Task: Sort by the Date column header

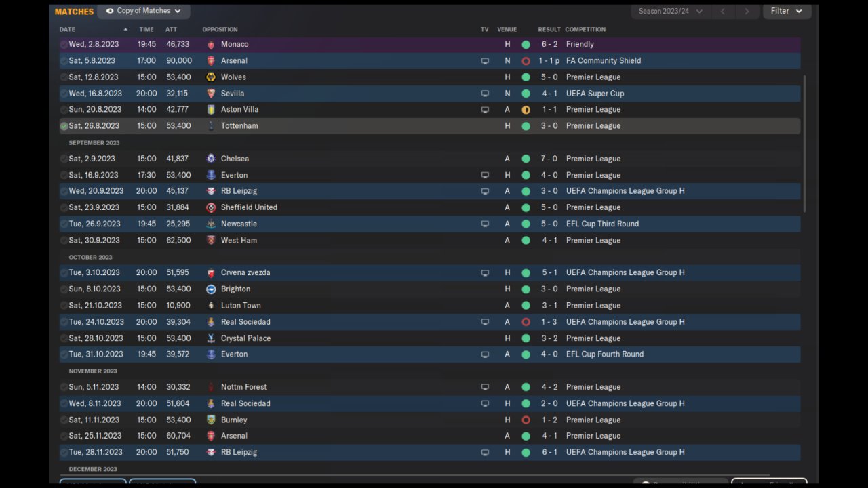Action: 67,29
